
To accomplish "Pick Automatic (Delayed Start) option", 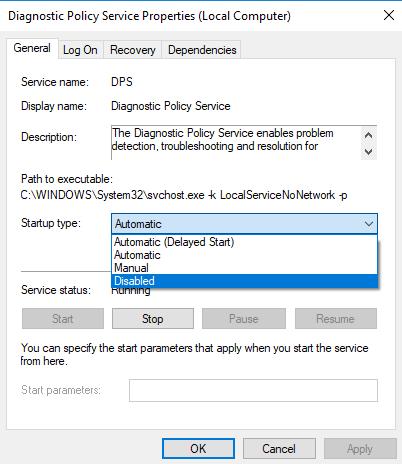I will tap(244, 242).
